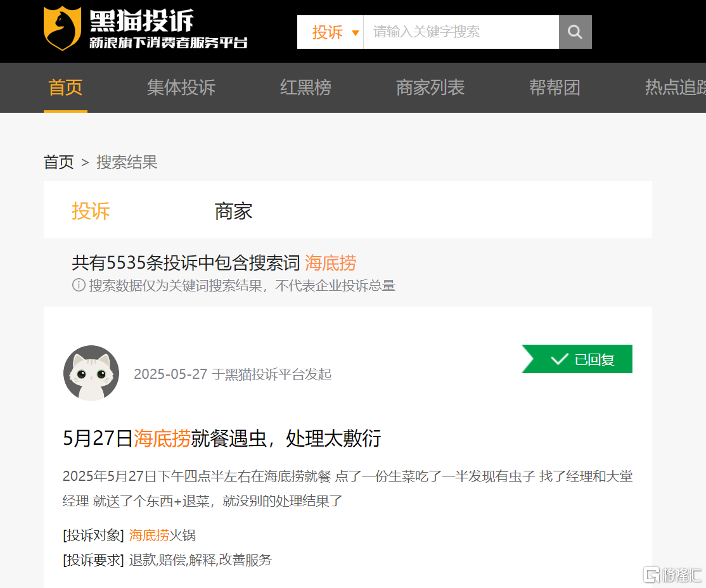Focus the 请输入关键字搜索 search field
This screenshot has width=706, height=588.
coord(461,32)
